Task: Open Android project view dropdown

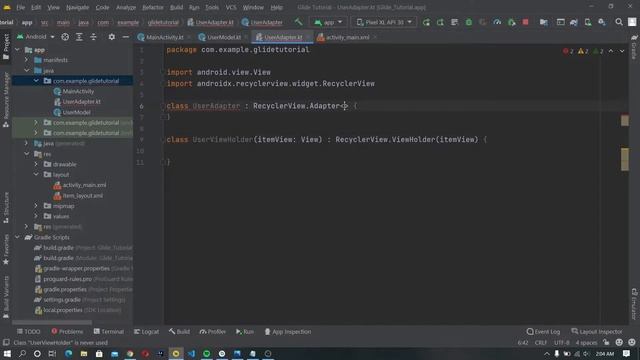Action: click(x=36, y=37)
